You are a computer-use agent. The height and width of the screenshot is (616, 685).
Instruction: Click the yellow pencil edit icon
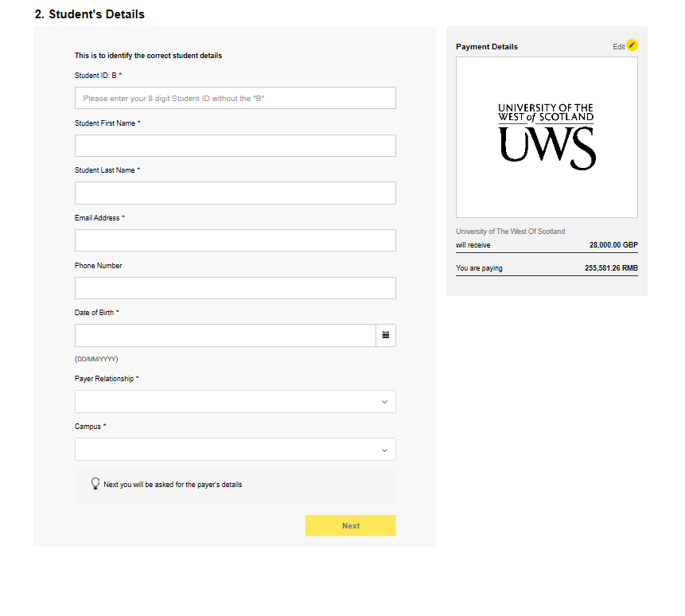(632, 45)
